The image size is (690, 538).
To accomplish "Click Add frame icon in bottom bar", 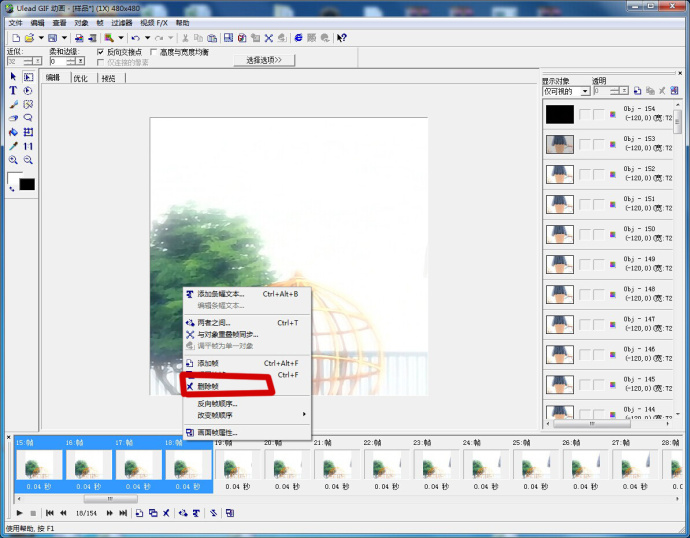I will pyautogui.click(x=139, y=513).
